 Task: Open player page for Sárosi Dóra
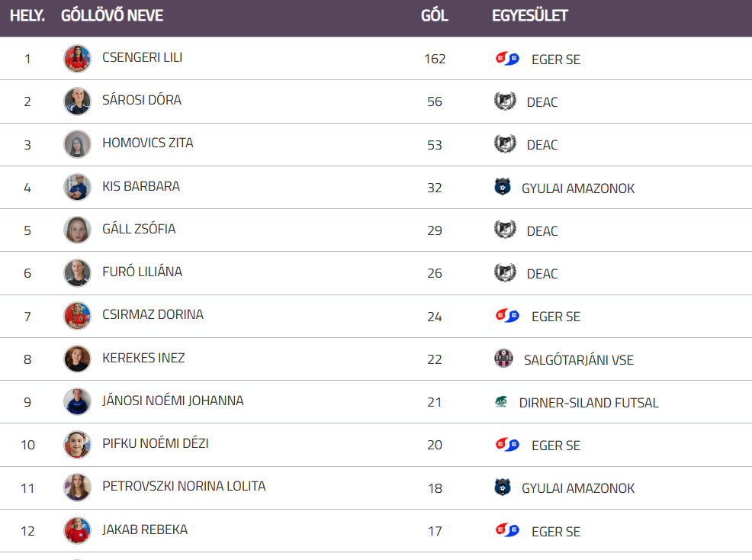[x=142, y=100]
